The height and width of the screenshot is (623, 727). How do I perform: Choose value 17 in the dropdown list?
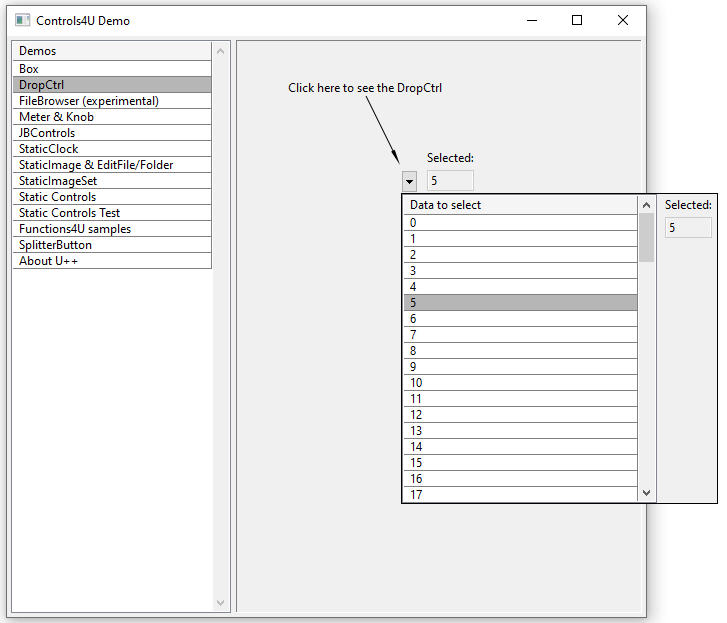(x=520, y=494)
